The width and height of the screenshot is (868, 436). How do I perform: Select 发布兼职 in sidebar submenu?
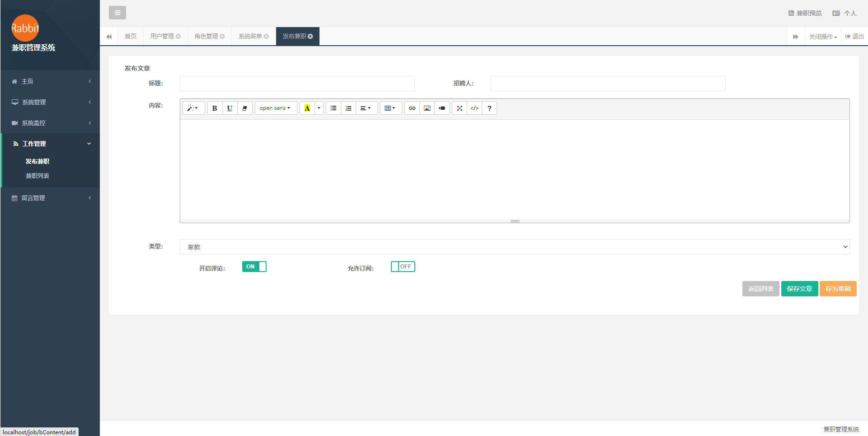coord(38,161)
